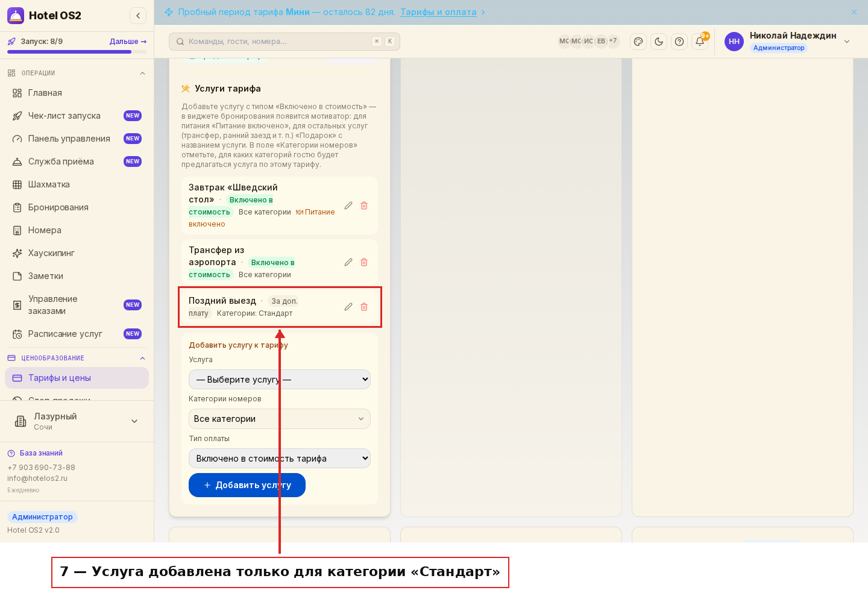Open the help question icon
Viewport: 868px width, 602px height.
click(x=679, y=42)
